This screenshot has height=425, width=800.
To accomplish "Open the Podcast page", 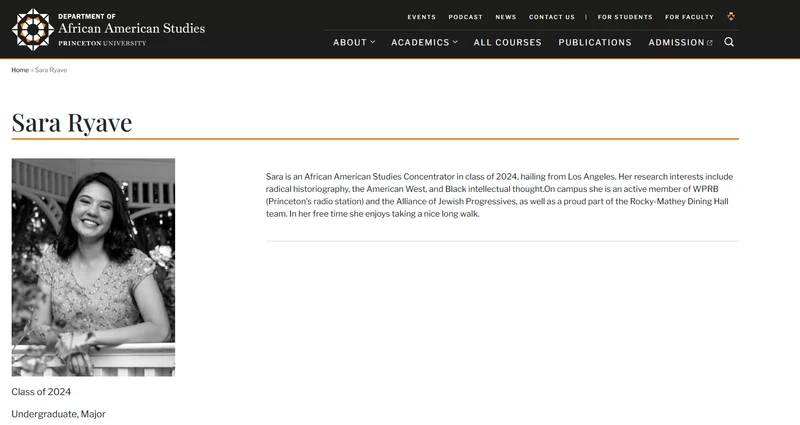I will tap(465, 17).
